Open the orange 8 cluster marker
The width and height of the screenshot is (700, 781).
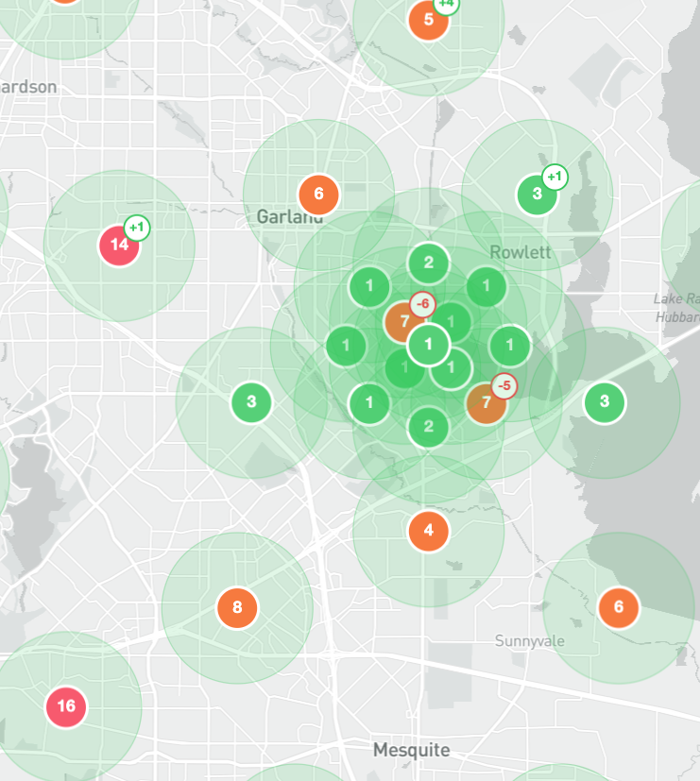click(x=237, y=607)
